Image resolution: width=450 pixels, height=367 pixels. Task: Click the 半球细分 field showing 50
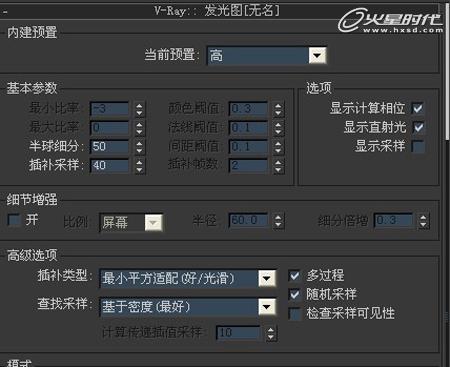point(110,147)
